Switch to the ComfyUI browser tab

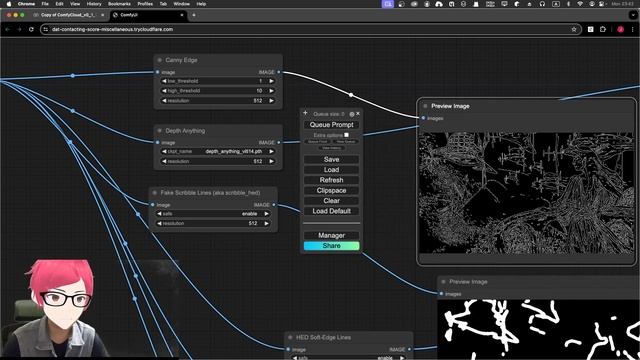click(x=148, y=15)
